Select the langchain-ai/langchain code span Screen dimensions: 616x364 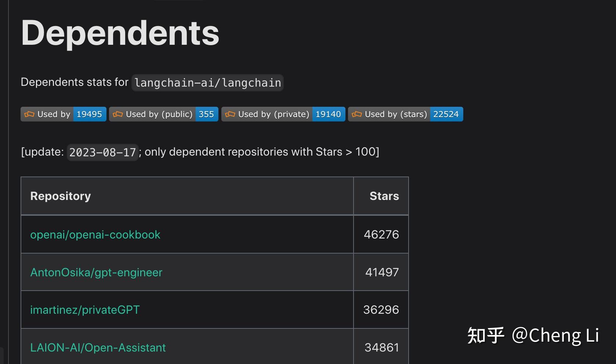coord(207,83)
